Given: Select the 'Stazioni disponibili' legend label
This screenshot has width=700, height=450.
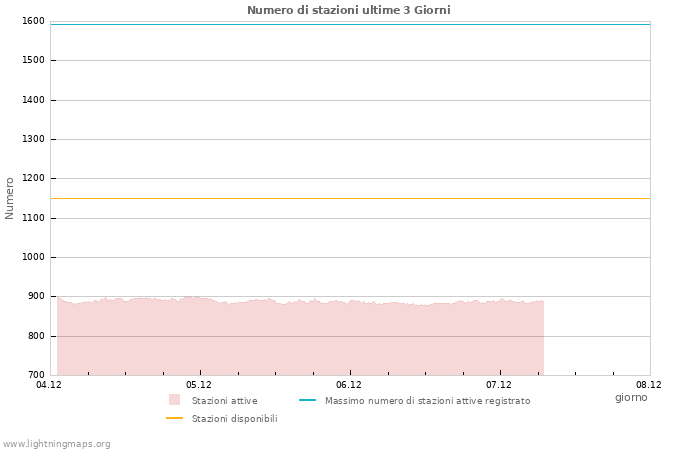Looking at the screenshot, I should 234,419.
